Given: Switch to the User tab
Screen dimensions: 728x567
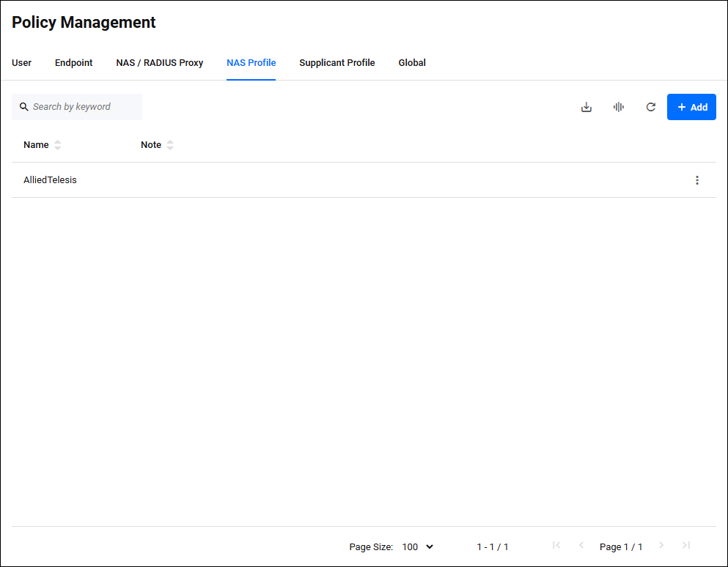Looking at the screenshot, I should 22,63.
